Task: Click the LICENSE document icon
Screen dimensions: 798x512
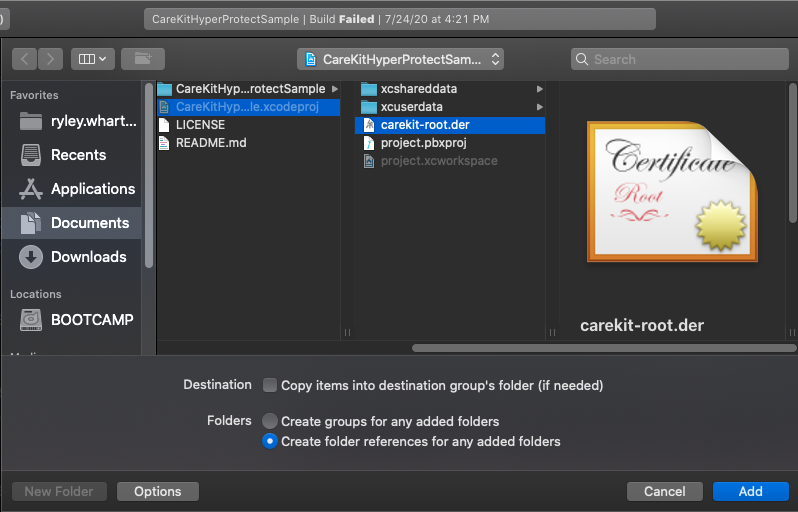Action: pyautogui.click(x=164, y=125)
